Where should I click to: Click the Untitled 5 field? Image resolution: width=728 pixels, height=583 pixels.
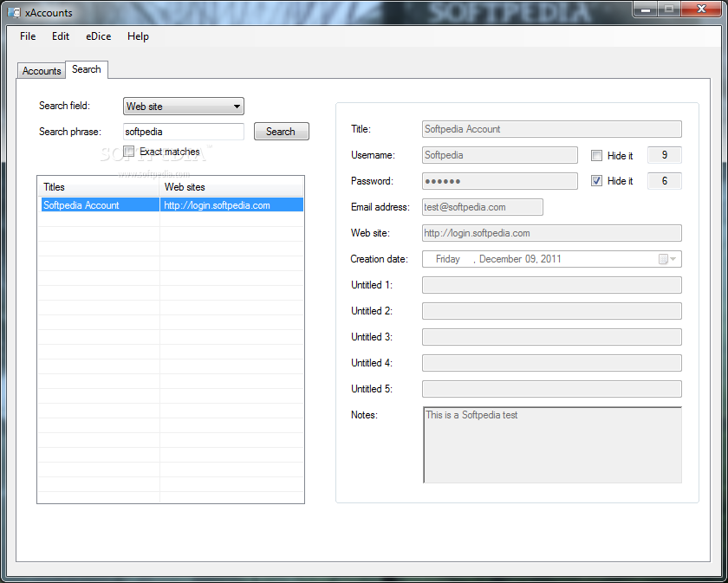(551, 389)
